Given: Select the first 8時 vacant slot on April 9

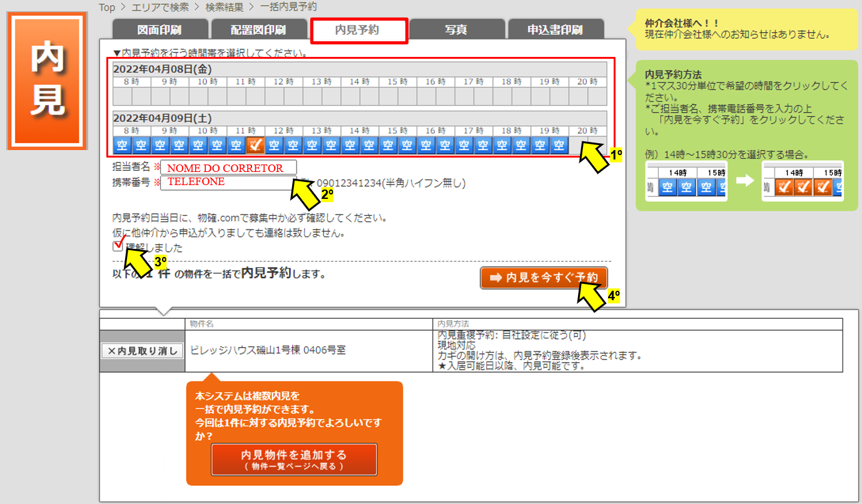Looking at the screenshot, I should 123,145.
